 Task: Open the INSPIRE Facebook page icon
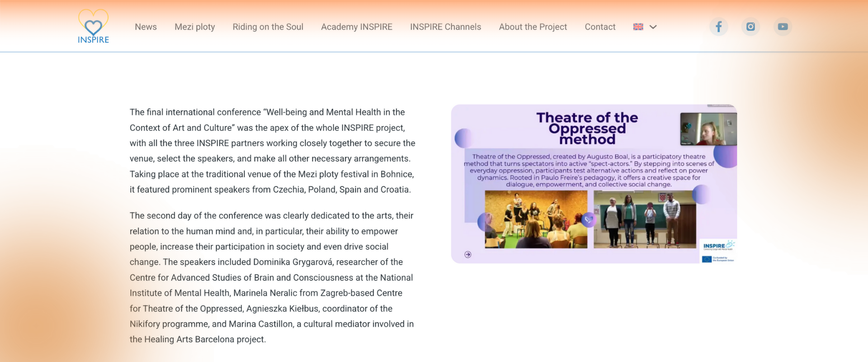pos(718,27)
